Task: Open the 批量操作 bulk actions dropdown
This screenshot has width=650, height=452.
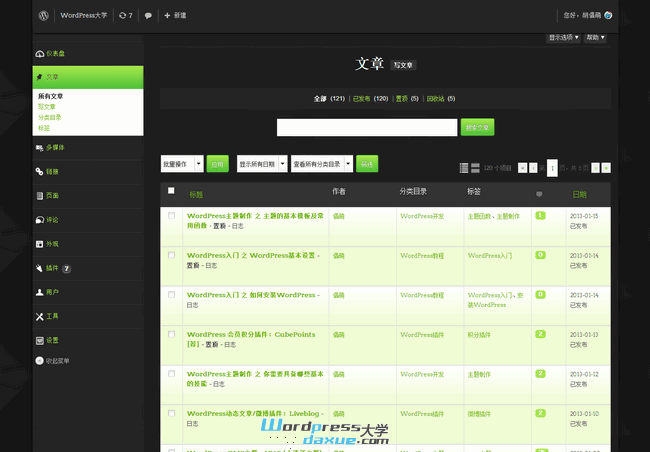Action: 182,164
